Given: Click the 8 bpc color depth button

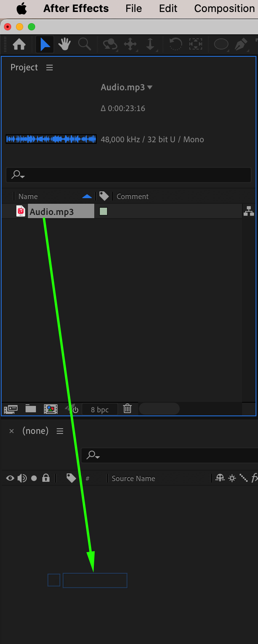Looking at the screenshot, I should [x=100, y=409].
